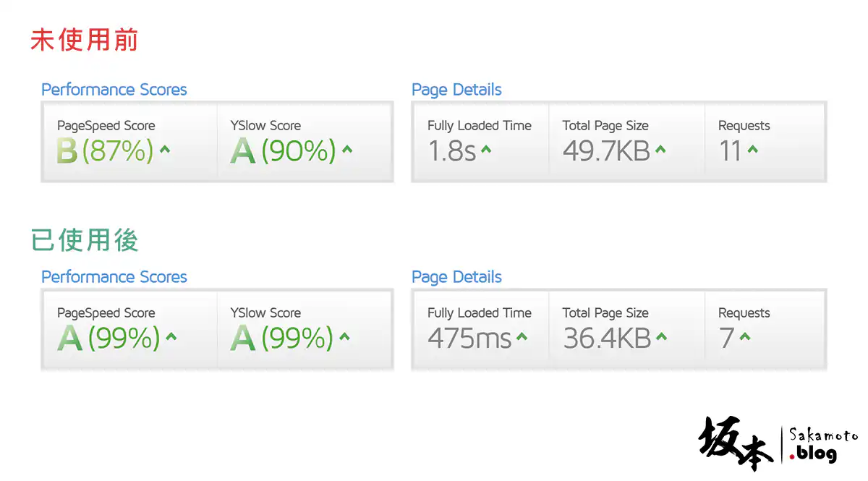Click the green arrow next to 11 requests

tap(752, 150)
